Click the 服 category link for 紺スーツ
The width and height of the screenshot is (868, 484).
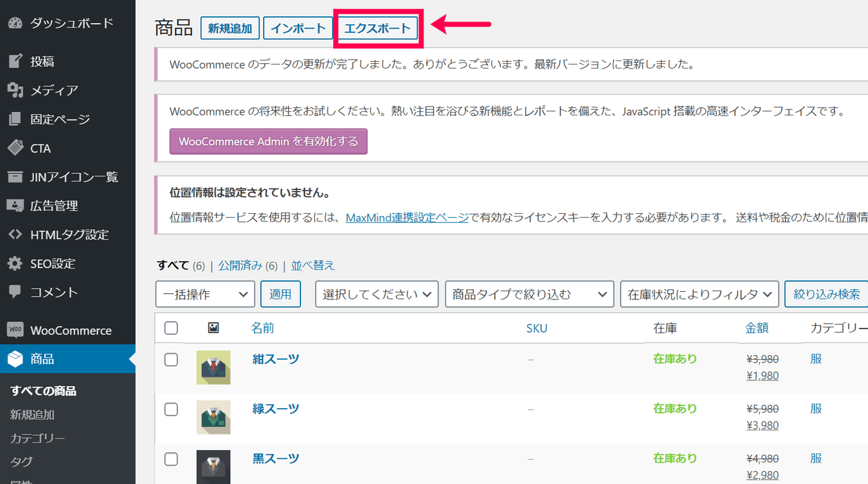pos(816,358)
